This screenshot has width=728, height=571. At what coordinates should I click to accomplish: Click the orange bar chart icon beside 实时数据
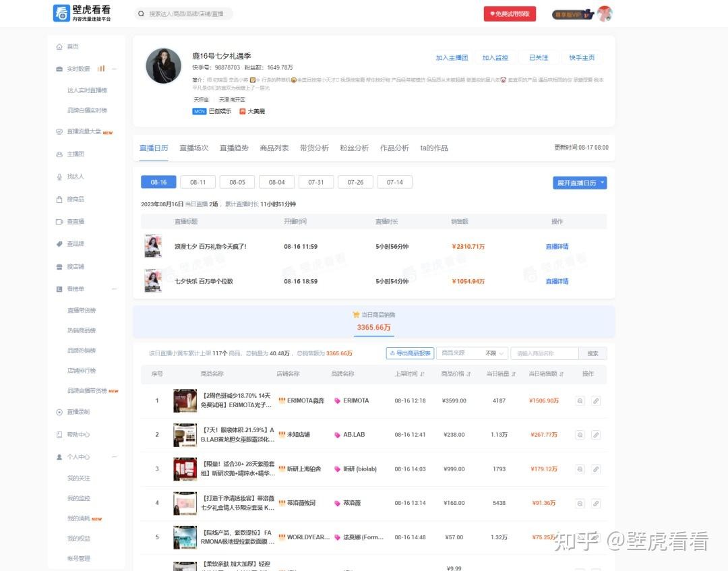coord(100,68)
